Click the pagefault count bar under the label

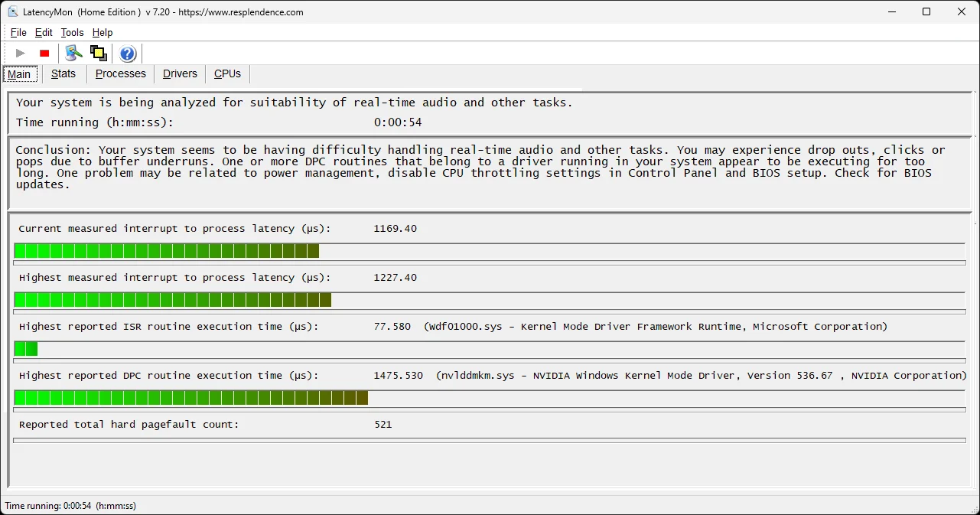[490, 440]
